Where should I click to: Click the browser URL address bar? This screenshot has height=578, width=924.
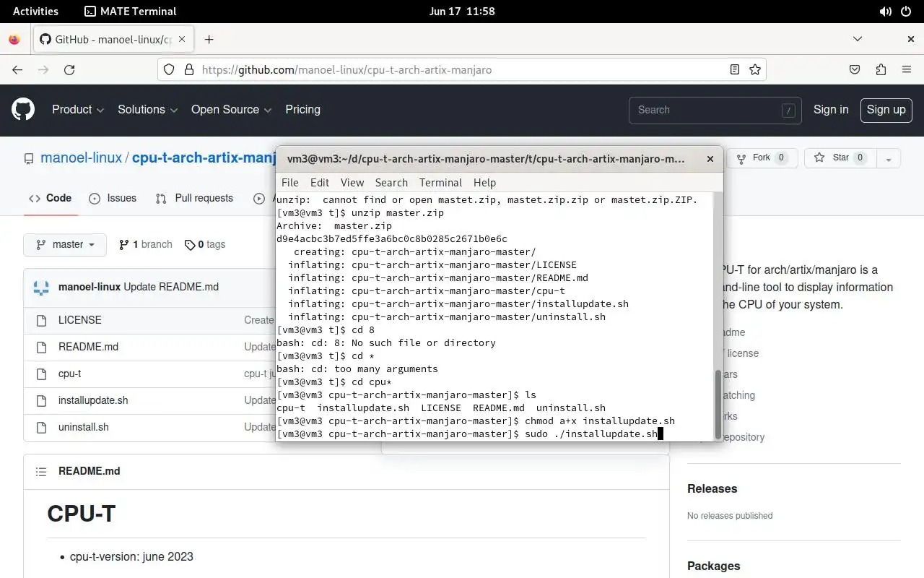tap(462, 70)
